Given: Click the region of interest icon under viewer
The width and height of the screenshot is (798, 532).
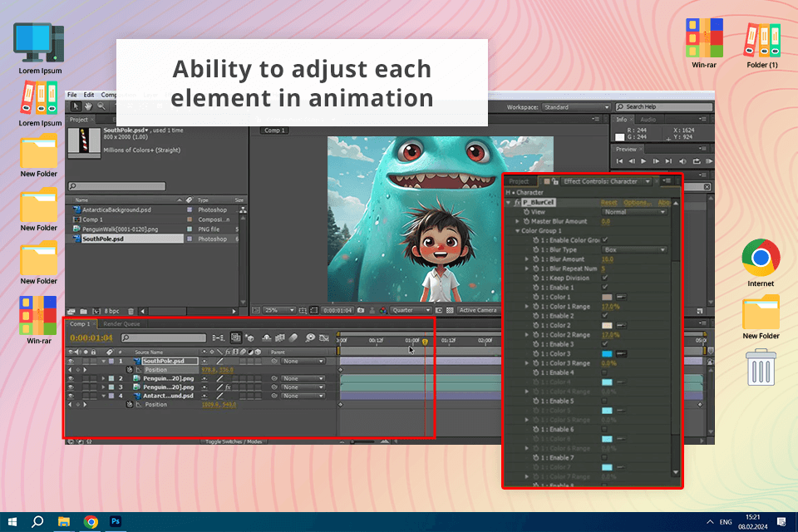Looking at the screenshot, I should point(439,310).
